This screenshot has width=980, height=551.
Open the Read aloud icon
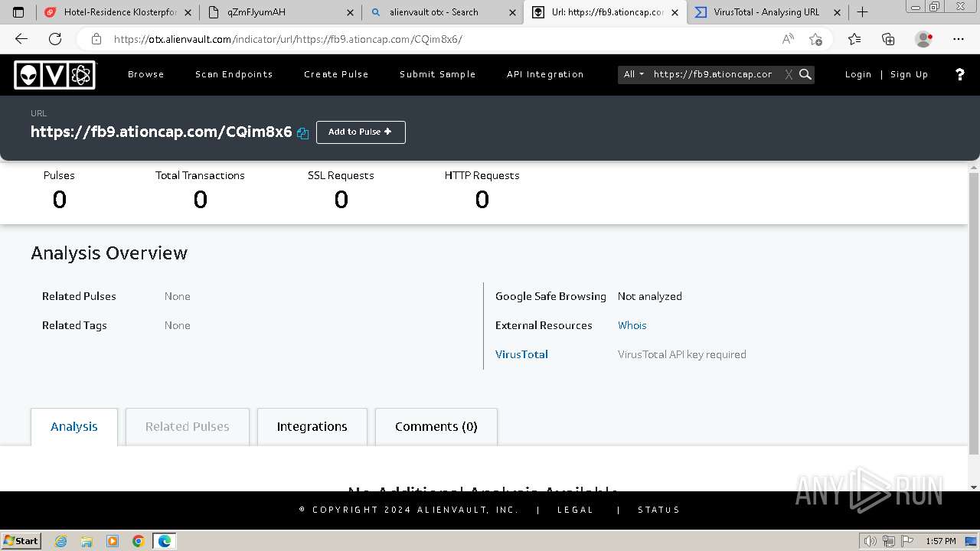click(x=788, y=39)
